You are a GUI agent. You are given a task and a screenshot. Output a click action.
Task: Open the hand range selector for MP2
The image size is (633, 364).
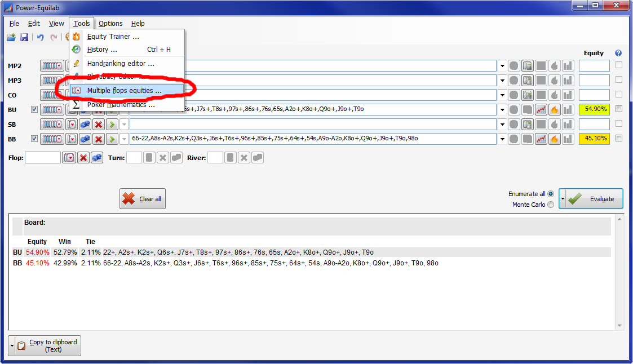[x=52, y=66]
